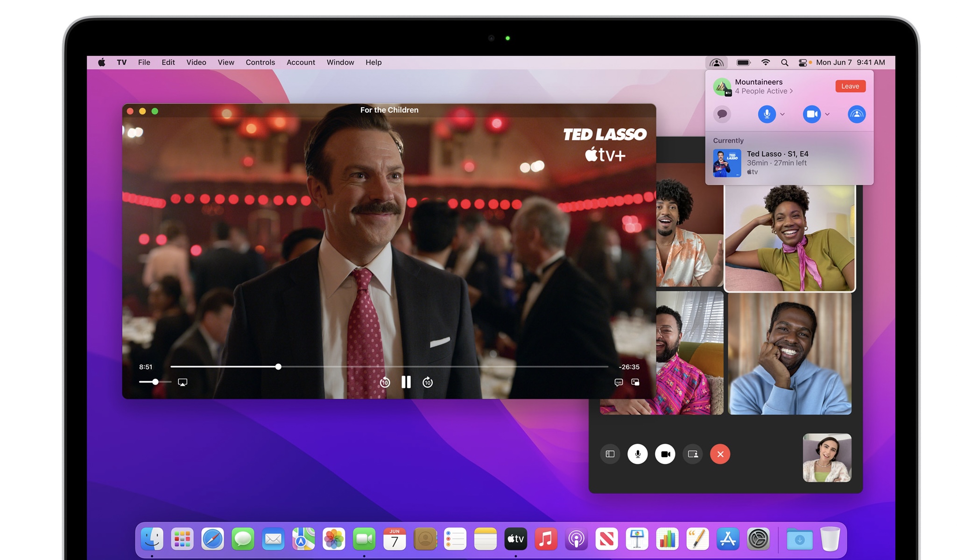
Task: Mute microphone in FaceTime window
Action: pyautogui.click(x=637, y=454)
